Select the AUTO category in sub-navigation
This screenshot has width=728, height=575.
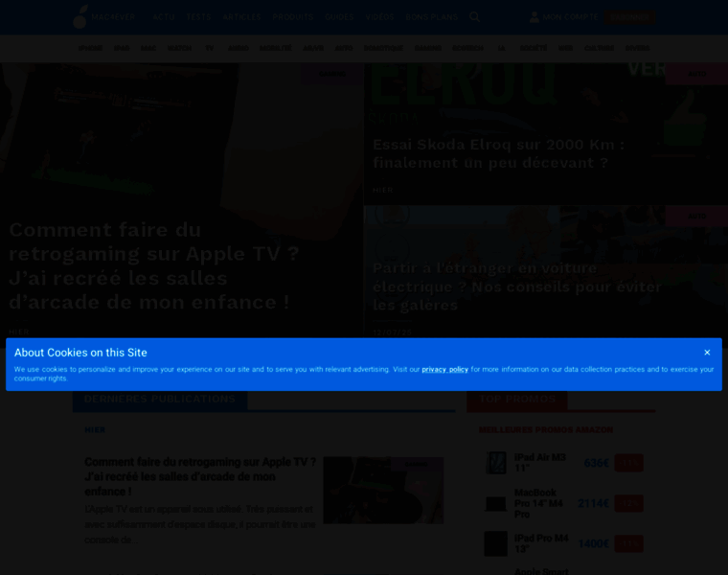coord(344,48)
